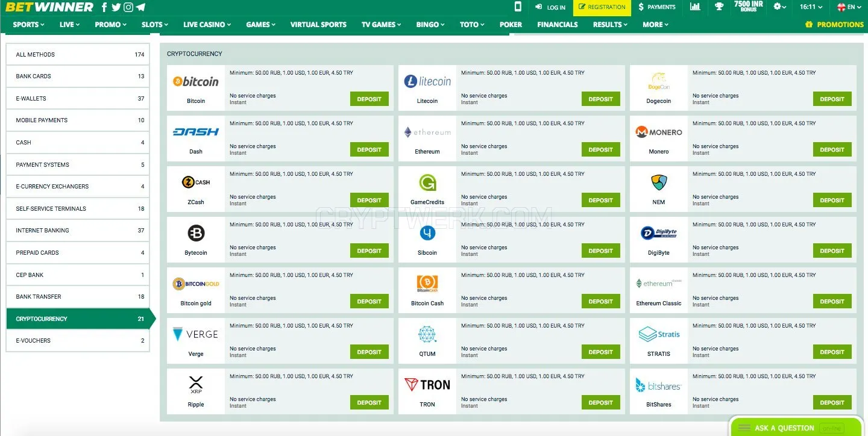The image size is (868, 436).
Task: Click the BitShares logo
Action: (659, 385)
